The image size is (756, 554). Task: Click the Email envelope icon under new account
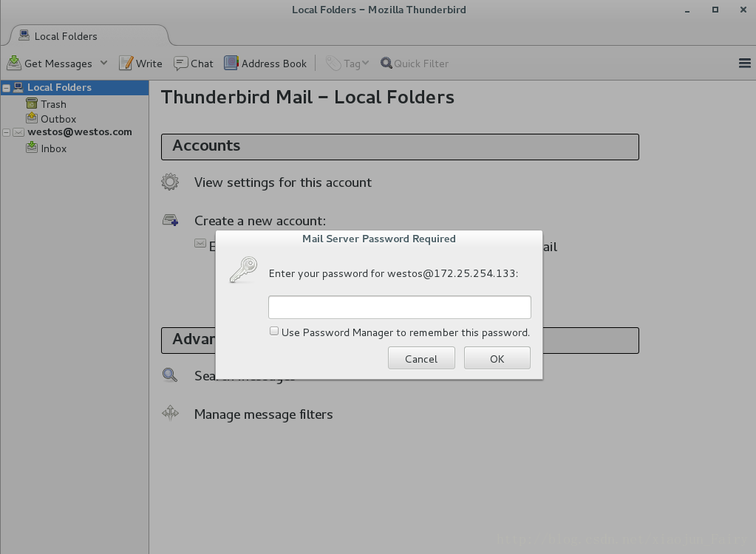tap(200, 243)
